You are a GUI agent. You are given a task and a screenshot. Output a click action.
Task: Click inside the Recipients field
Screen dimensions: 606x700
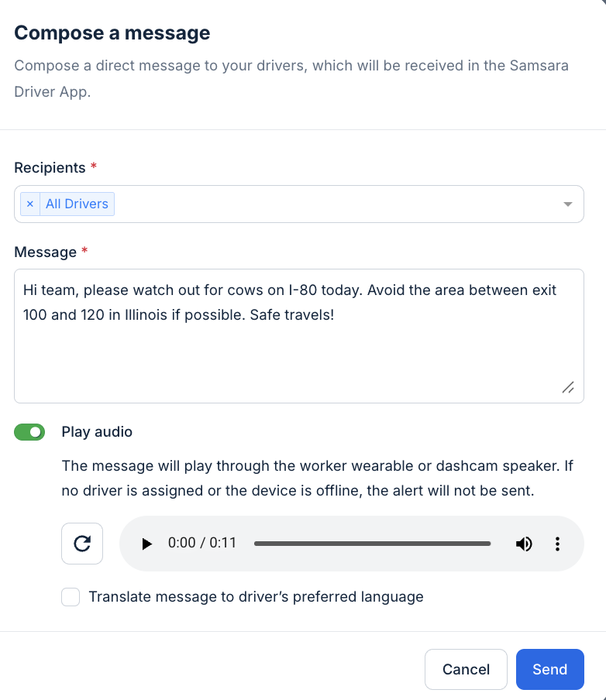pos(310,204)
